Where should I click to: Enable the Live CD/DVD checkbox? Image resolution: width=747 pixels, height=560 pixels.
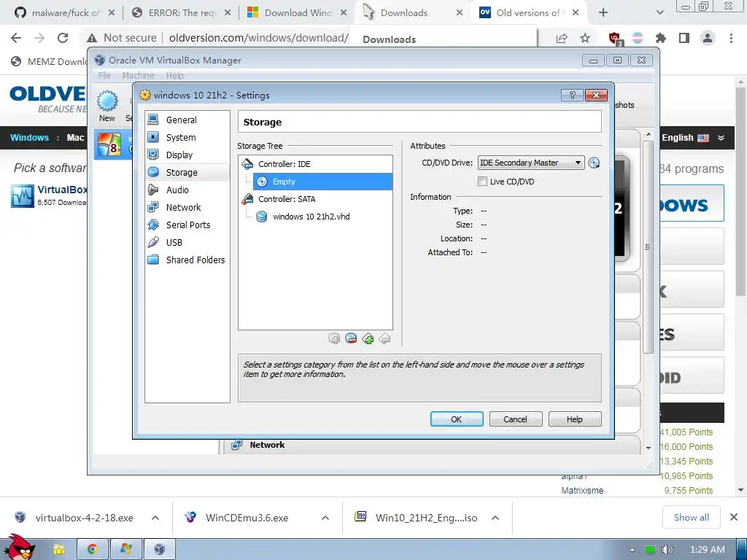(x=483, y=182)
